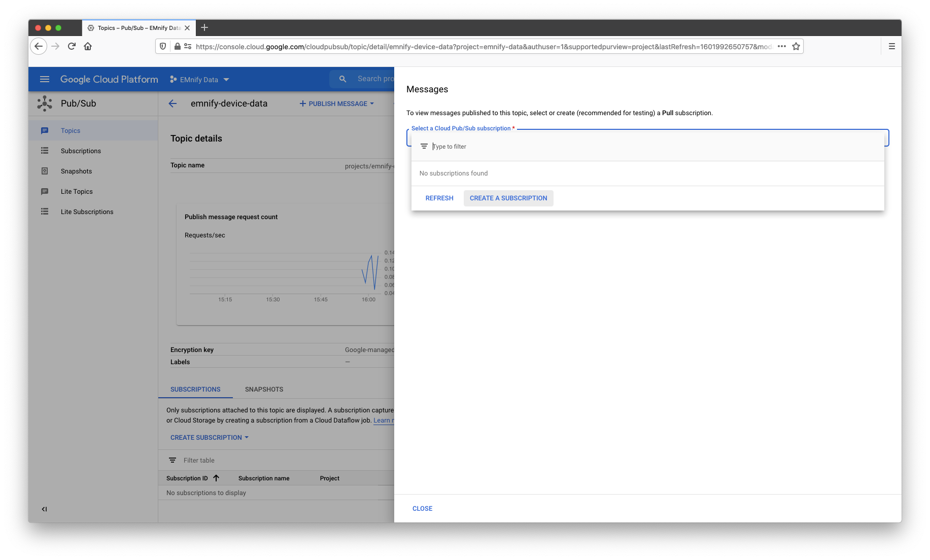
Task: Click the filter icon in the subscription dropdown
Action: click(x=424, y=146)
